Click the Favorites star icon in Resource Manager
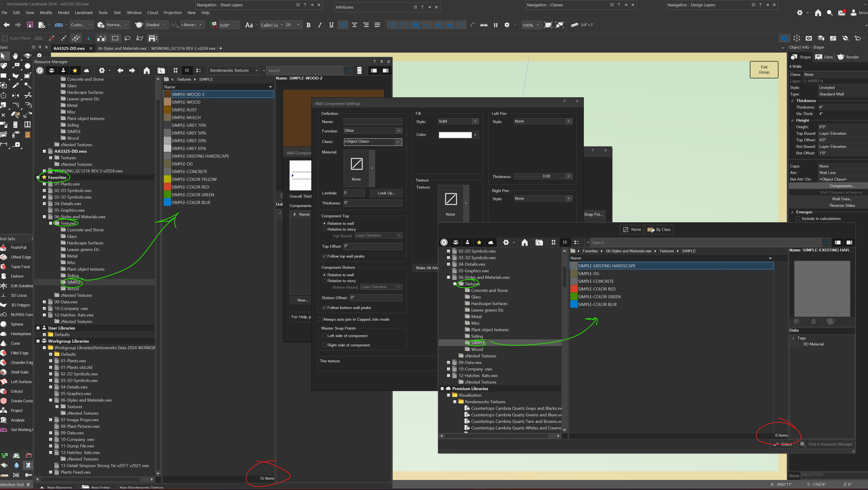Viewport: 868px width, 490px height. click(x=75, y=70)
